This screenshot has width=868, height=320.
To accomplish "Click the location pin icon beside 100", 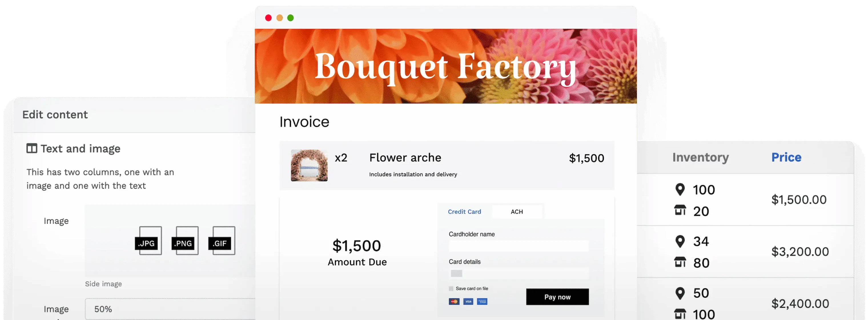I will 680,189.
